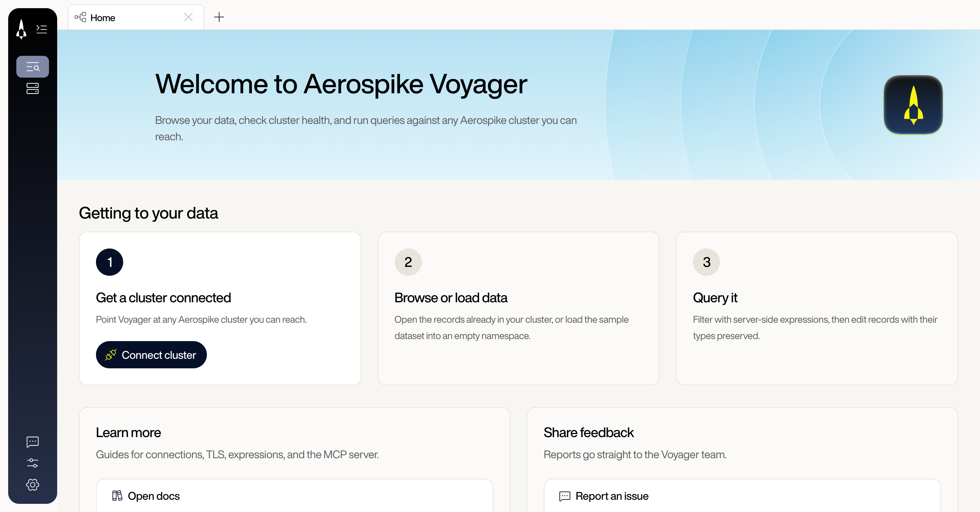Screen dimensions: 980x512
Task: Click the Aerospike rocket logo in sidebar
Action: tap(21, 29)
